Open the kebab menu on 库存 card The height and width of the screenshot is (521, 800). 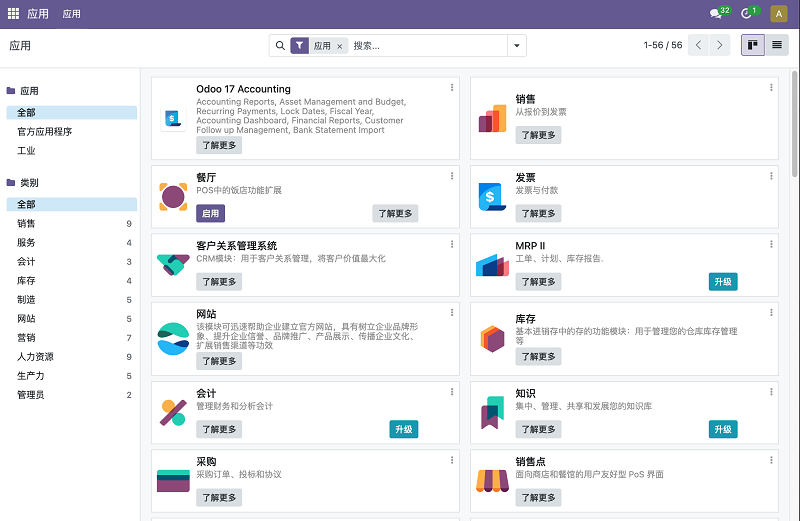point(771,312)
